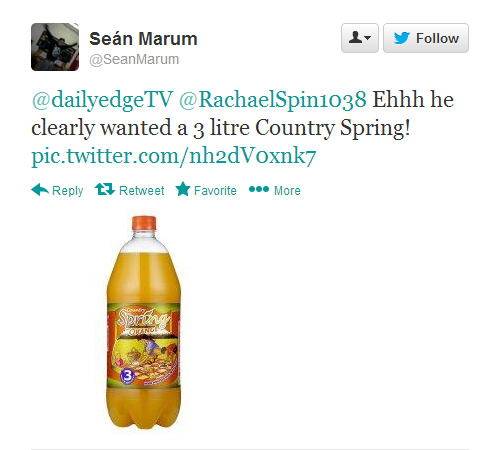Open the pic.twitter.com/nh2dV0xnk7 link
Image resolution: width=501 pixels, height=450 pixels.
point(174,156)
